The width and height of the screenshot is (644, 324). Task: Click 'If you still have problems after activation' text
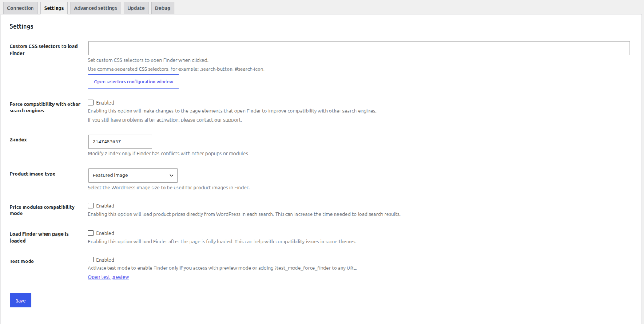[x=165, y=120]
